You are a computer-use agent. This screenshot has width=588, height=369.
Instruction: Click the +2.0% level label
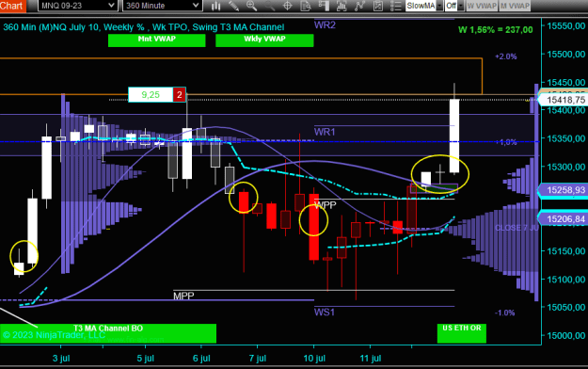(506, 56)
